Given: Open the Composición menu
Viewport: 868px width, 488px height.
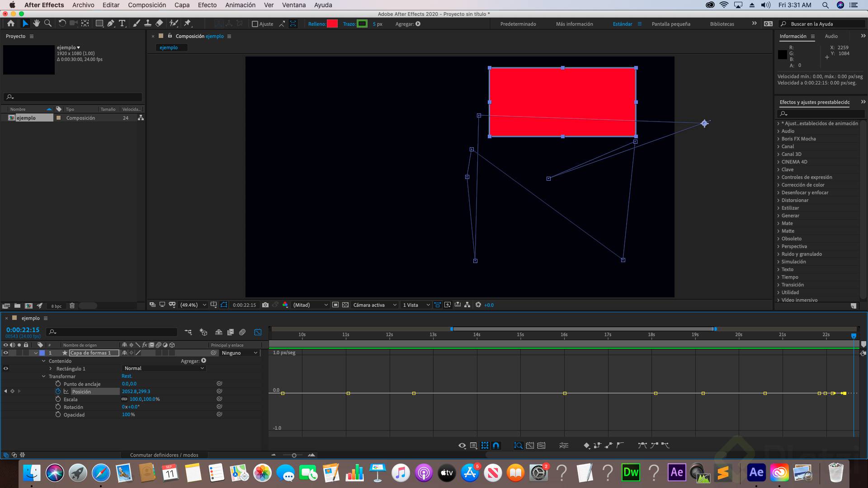Looking at the screenshot, I should click(x=147, y=5).
